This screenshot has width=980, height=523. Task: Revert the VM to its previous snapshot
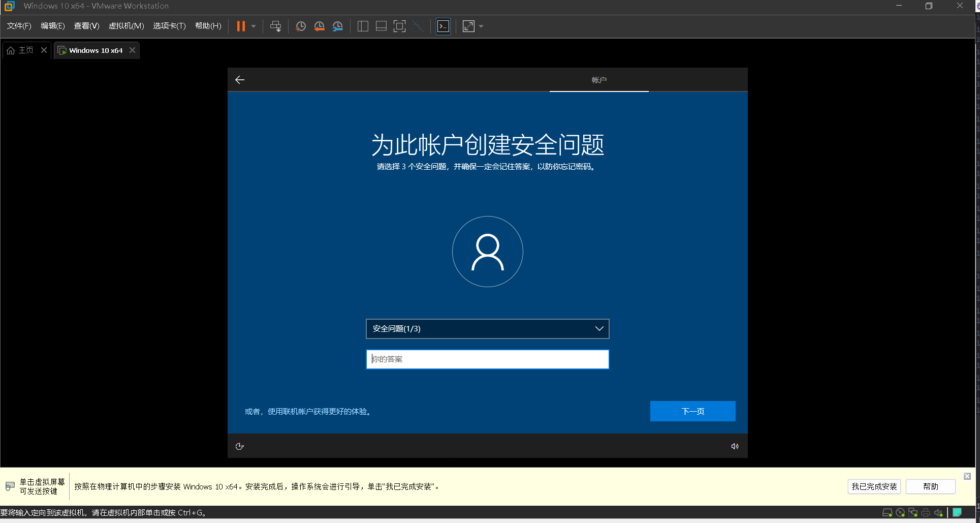319,26
